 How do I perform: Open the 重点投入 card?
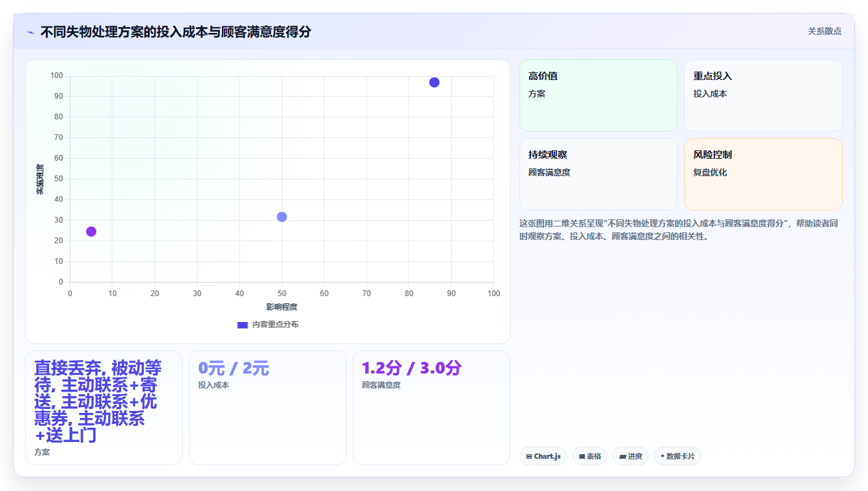pyautogui.click(x=763, y=95)
